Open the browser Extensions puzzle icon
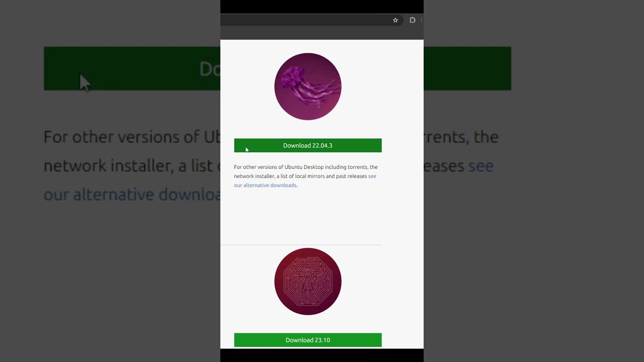 tap(413, 20)
